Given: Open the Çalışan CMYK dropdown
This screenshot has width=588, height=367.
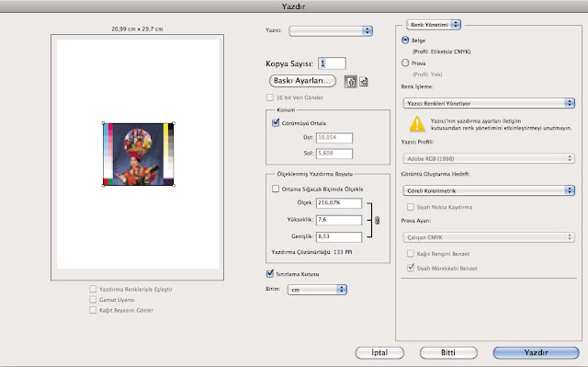Looking at the screenshot, I should coord(489,237).
